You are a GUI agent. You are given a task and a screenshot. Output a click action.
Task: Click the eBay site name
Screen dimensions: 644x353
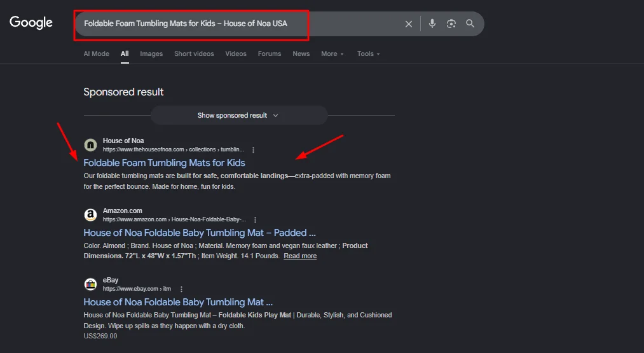[x=111, y=280]
